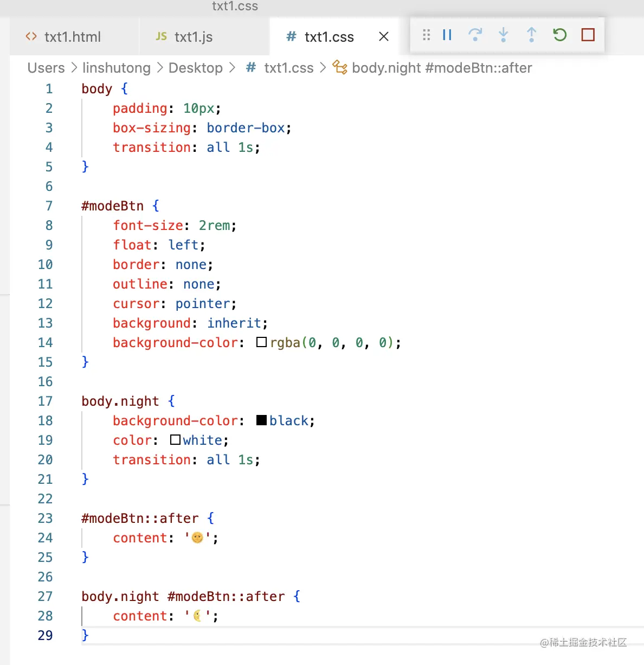The height and width of the screenshot is (665, 644).
Task: Click line number 1 in gutter
Action: point(49,88)
